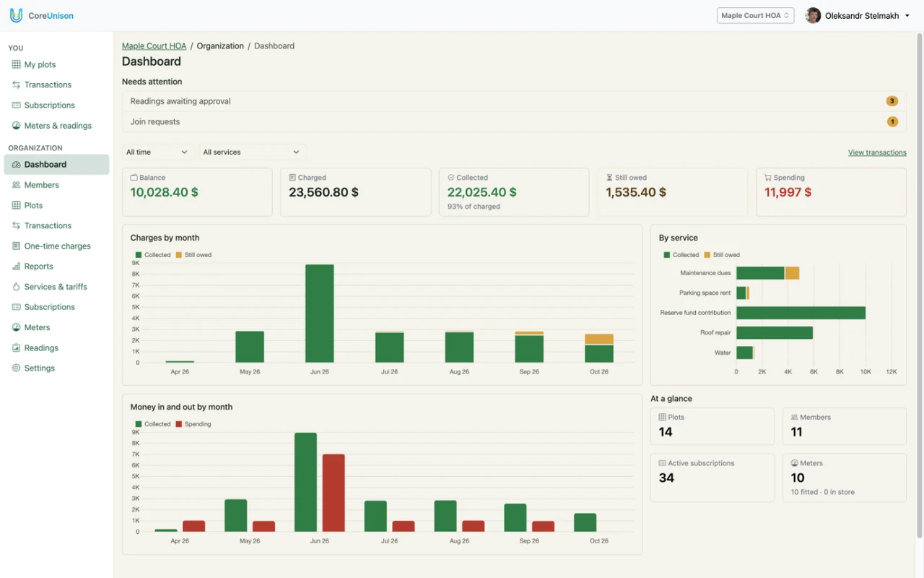Click the Maple Court HOA breadcrumb link
Viewport: 924px width, 578px height.
[154, 46]
